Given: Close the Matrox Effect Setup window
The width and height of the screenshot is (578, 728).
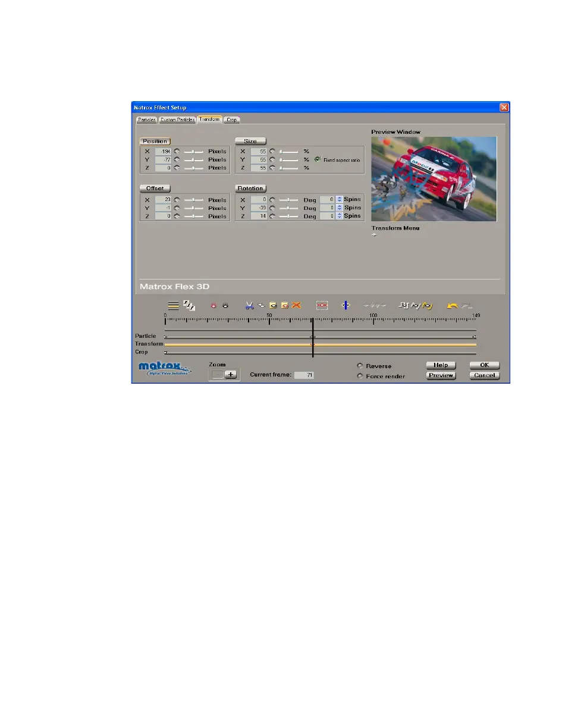Looking at the screenshot, I should tap(504, 108).
